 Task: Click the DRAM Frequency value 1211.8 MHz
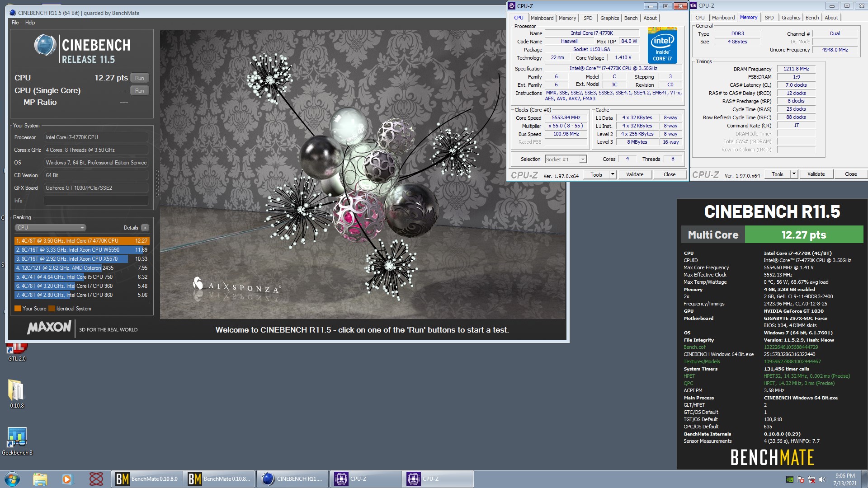click(796, 69)
